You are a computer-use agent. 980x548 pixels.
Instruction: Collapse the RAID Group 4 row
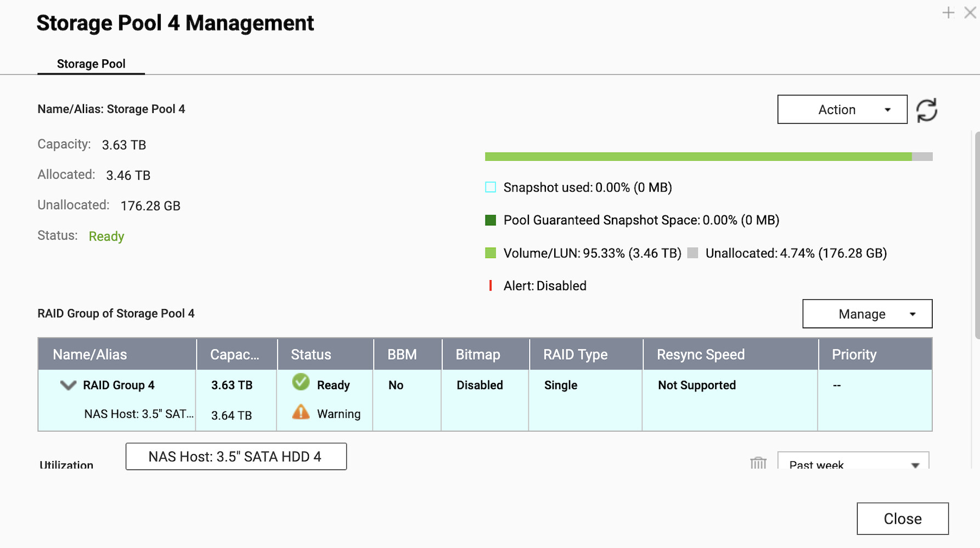(x=68, y=385)
